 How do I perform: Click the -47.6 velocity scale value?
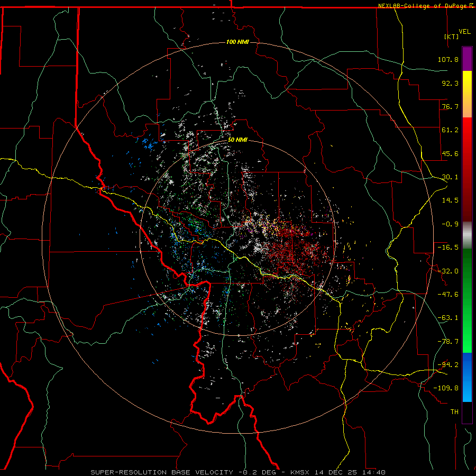pos(448,295)
